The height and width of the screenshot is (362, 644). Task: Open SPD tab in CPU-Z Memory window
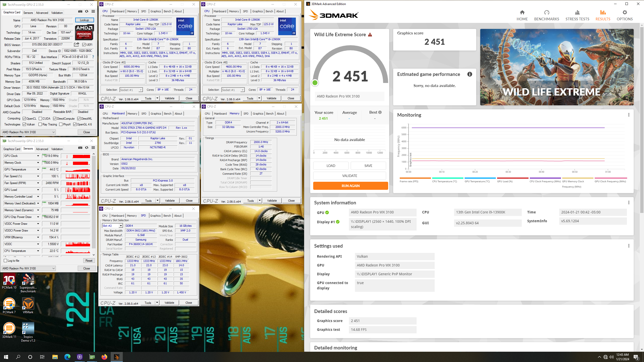246,114
